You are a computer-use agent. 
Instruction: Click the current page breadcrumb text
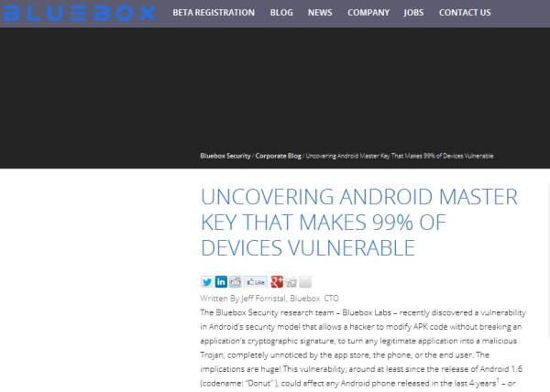(x=400, y=156)
